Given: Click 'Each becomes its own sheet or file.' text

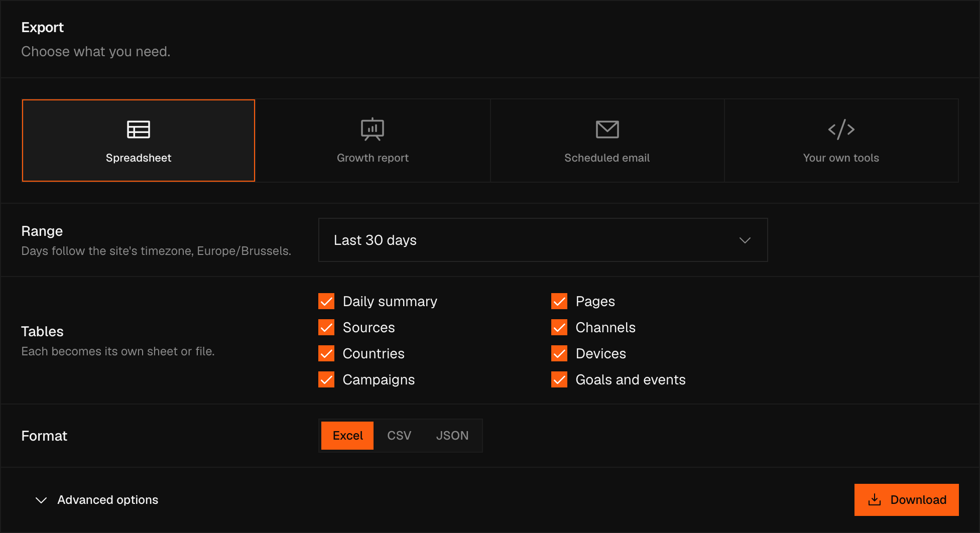Looking at the screenshot, I should tap(118, 351).
